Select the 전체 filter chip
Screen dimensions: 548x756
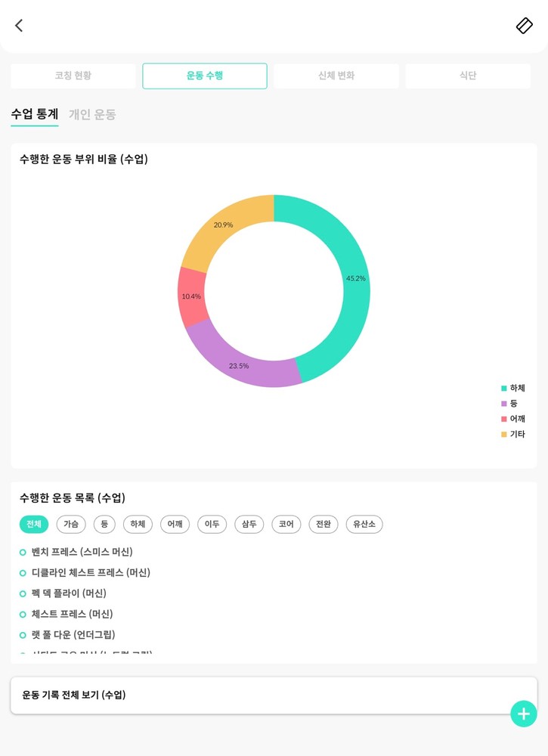tap(34, 524)
